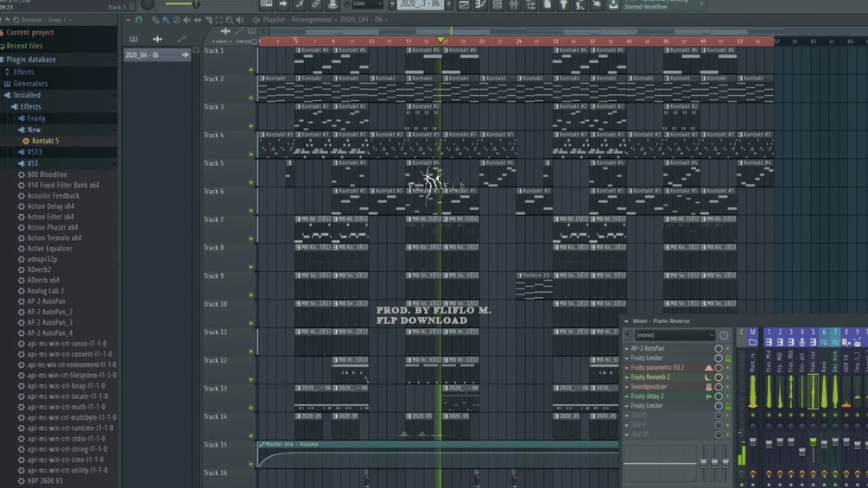Open the Fruity Reeverb 2 effect slot
The image size is (868, 488).
coord(650,377)
